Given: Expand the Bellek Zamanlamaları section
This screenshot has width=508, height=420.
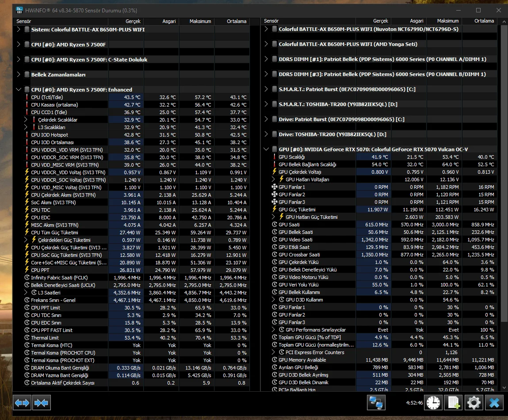Looking at the screenshot, I should [x=18, y=75].
